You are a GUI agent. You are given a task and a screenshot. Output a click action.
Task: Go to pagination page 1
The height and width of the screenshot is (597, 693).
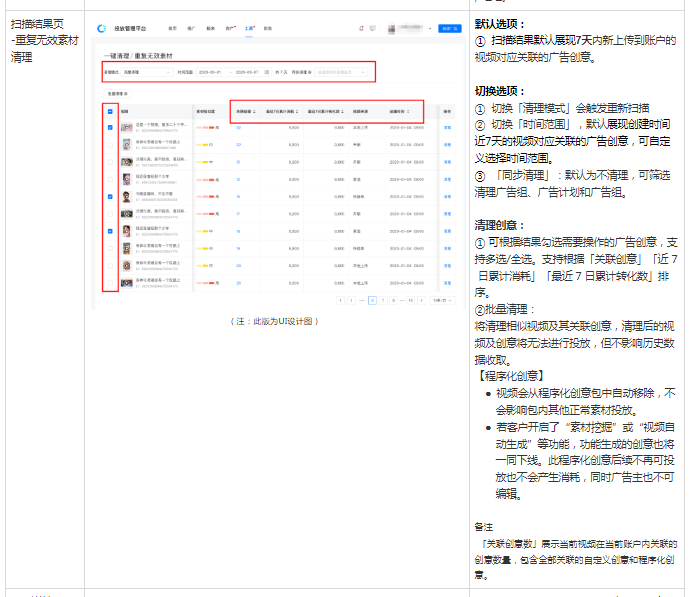click(351, 300)
